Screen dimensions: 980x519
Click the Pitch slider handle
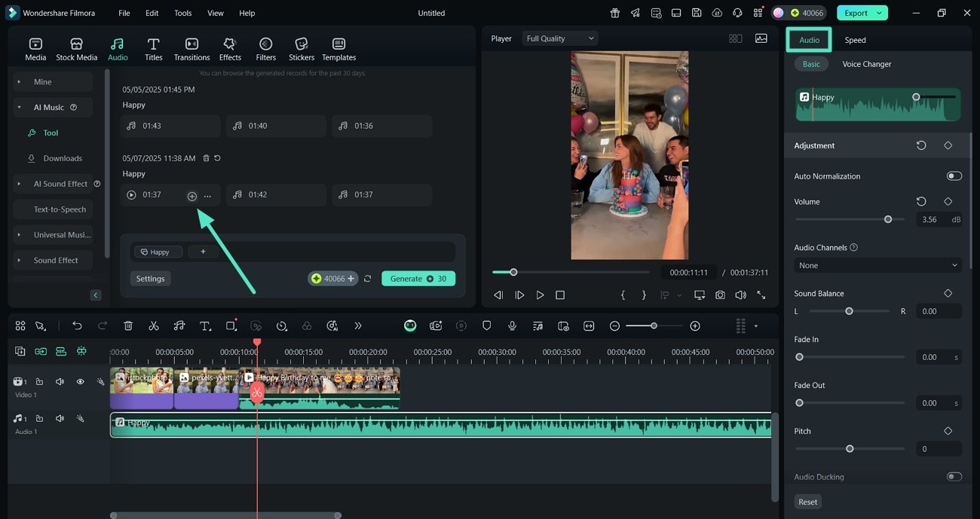[850, 449]
